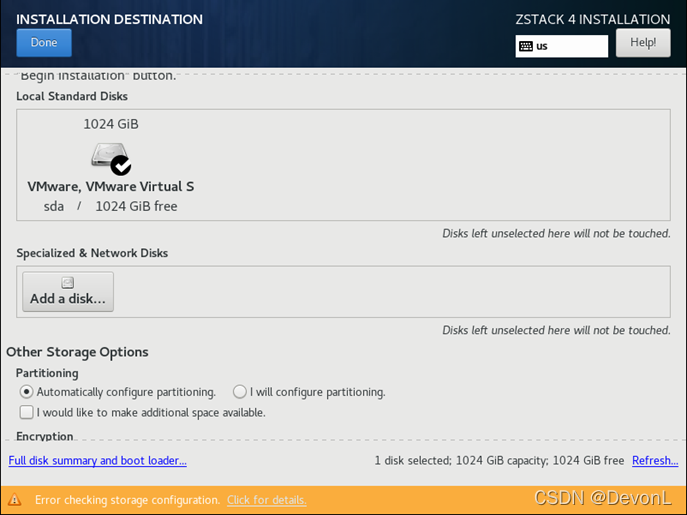Click the Error checking storage configuration message

click(x=127, y=500)
